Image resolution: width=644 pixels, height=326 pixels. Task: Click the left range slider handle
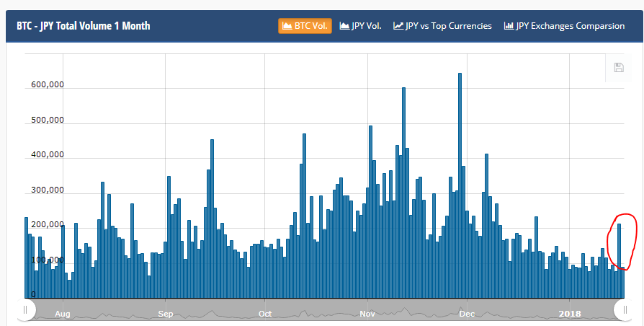tap(25, 309)
